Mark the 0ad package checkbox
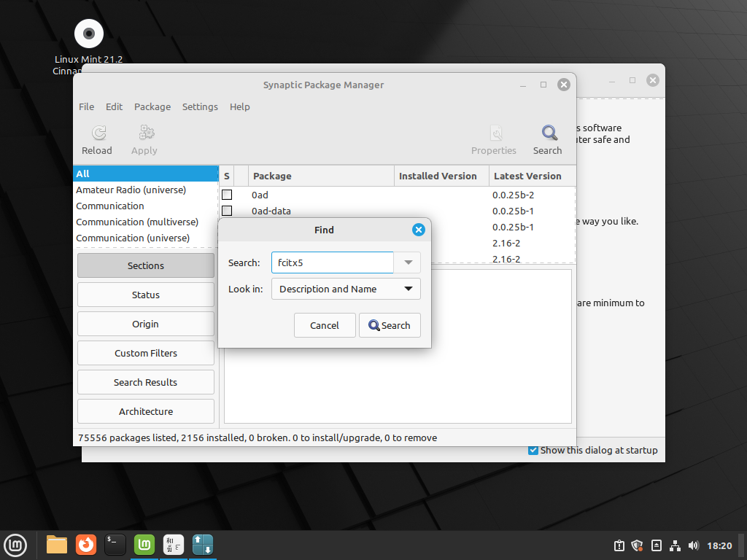The height and width of the screenshot is (560, 747). click(227, 195)
